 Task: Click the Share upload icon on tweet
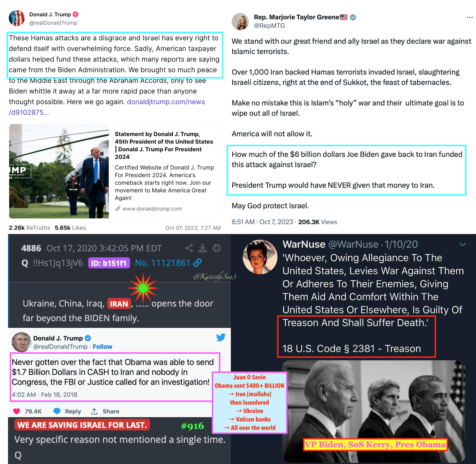pos(94,411)
